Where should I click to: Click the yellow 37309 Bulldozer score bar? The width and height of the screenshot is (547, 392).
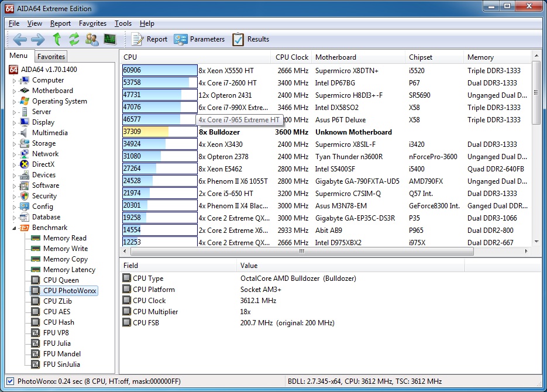click(x=160, y=132)
